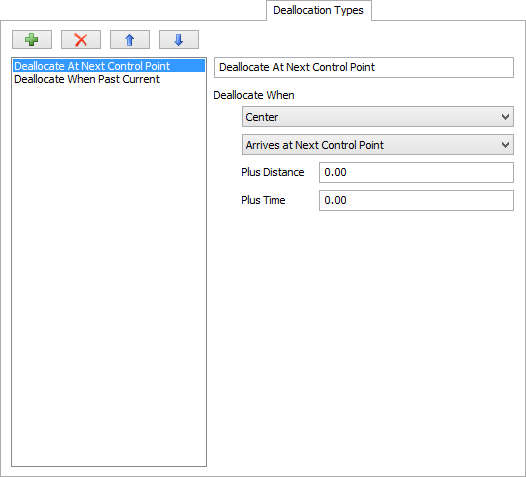Add a new deallocation type with green plus

32,40
